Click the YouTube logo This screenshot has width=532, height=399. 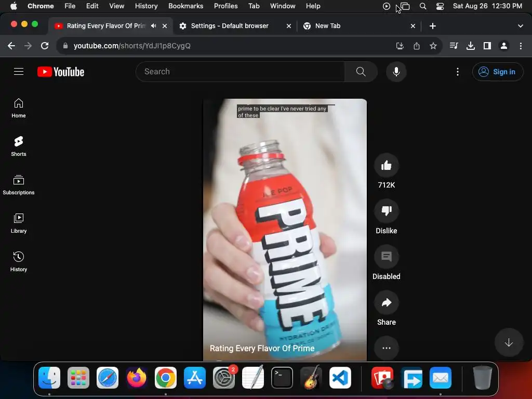(x=61, y=72)
